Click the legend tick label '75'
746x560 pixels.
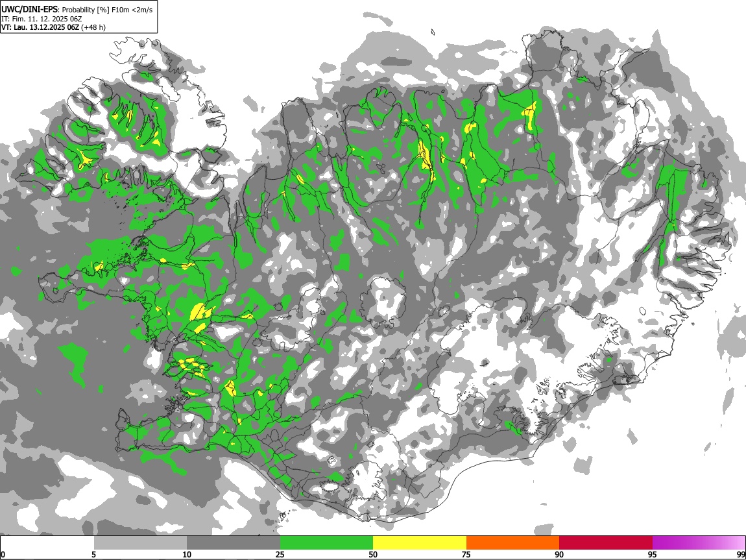[466, 554]
